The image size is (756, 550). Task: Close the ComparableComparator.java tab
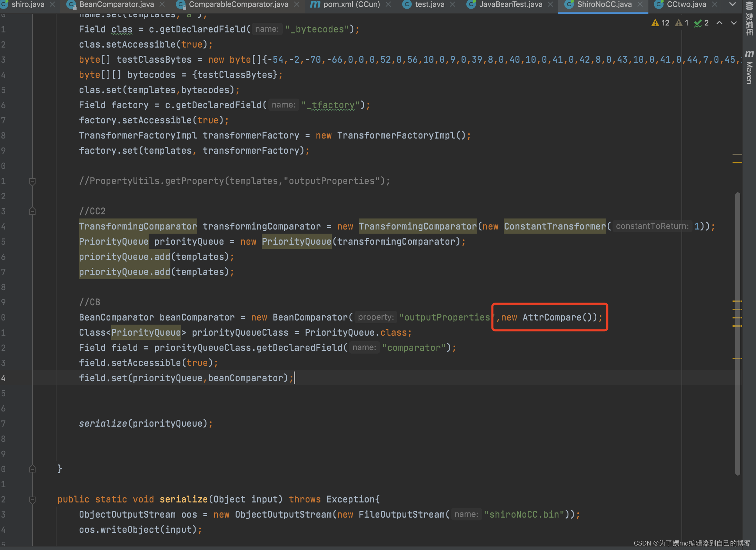point(296,4)
